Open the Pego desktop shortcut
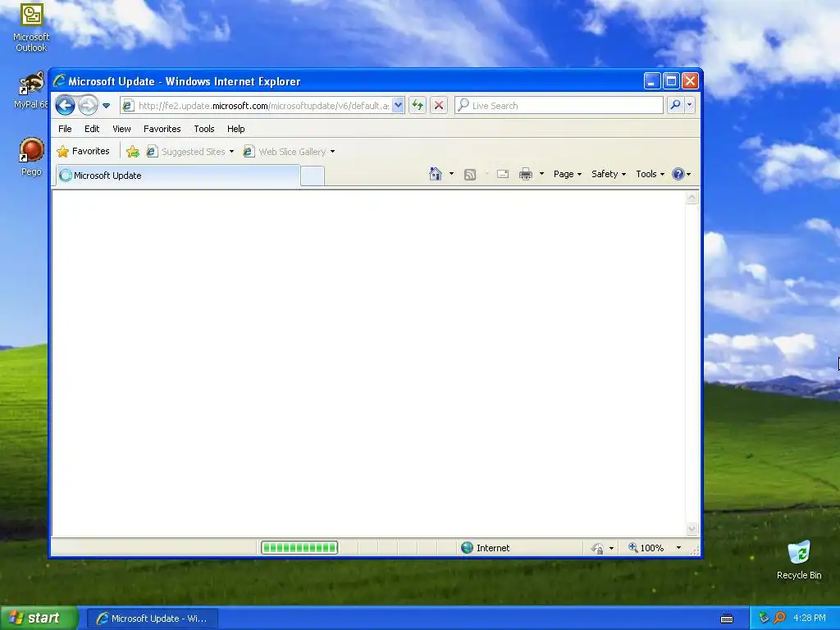Image resolution: width=840 pixels, height=630 pixels. click(x=31, y=157)
